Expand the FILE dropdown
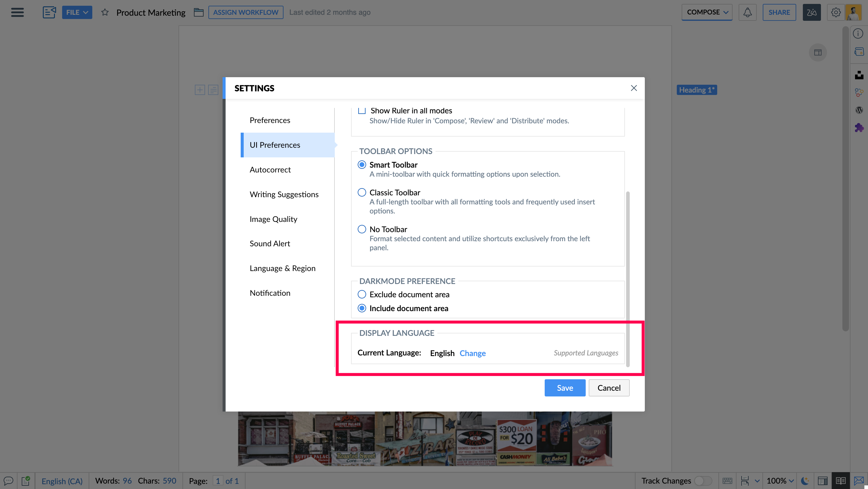This screenshot has height=489, width=868. 77,12
